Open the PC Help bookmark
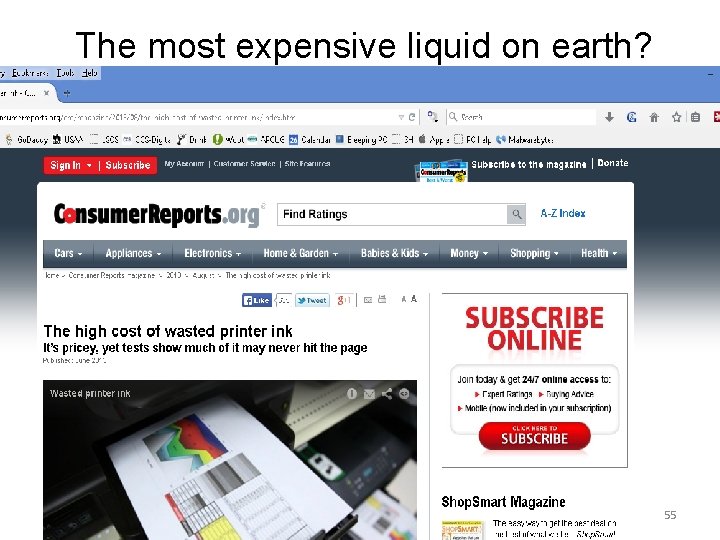Viewport: 720px width, 540px height. [472, 139]
